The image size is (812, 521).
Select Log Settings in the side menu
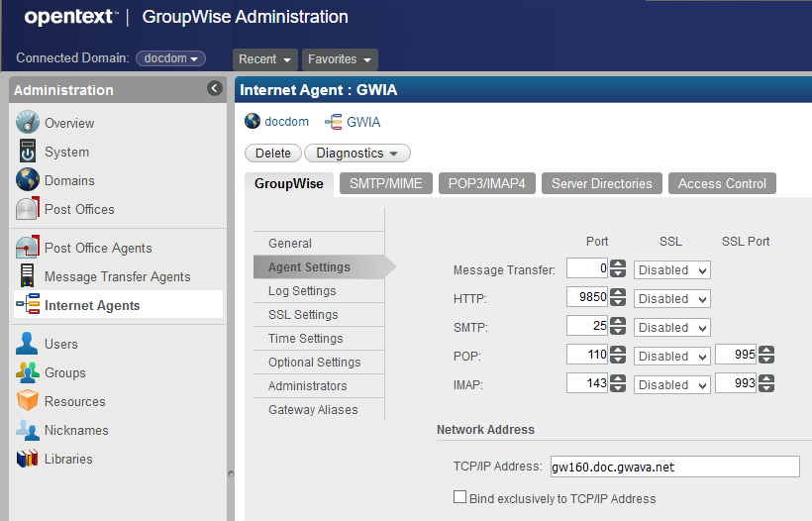(x=302, y=291)
